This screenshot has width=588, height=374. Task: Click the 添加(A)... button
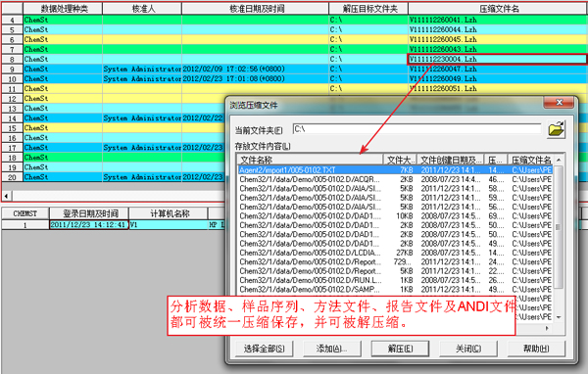[331, 349]
